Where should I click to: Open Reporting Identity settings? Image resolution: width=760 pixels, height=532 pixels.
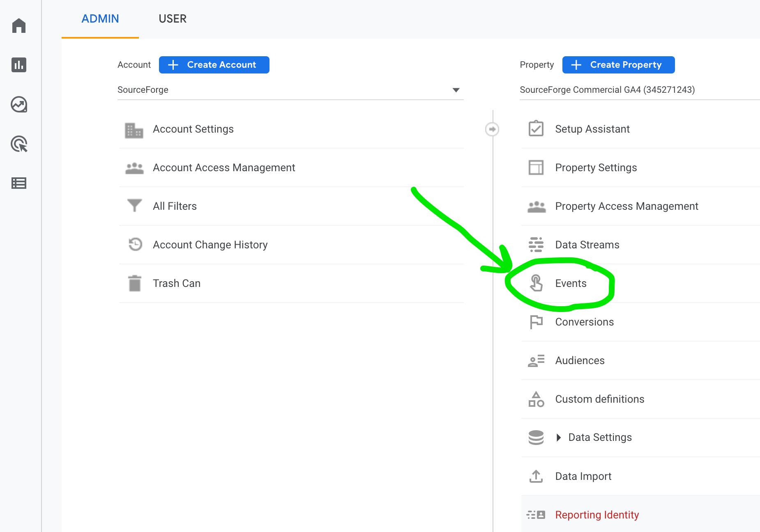pos(597,514)
